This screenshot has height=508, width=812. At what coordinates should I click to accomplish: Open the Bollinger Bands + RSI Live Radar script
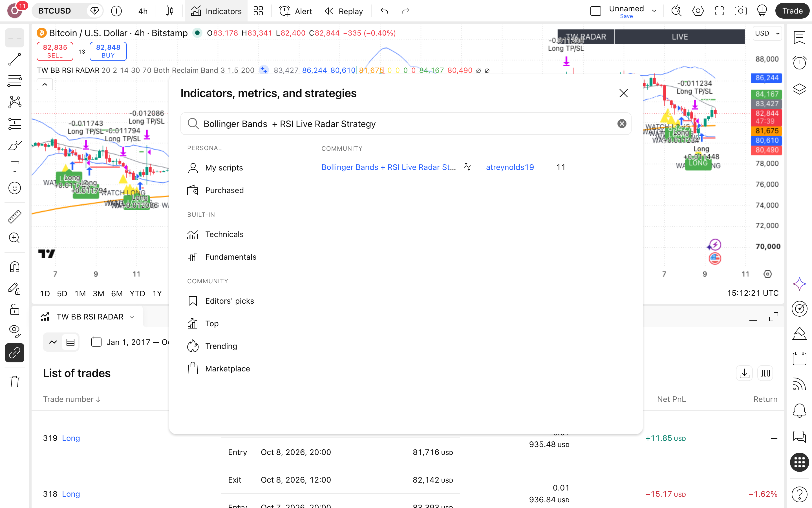coord(389,167)
